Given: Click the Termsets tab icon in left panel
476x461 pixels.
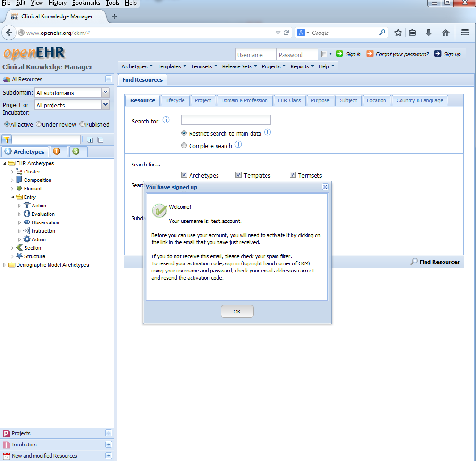Looking at the screenshot, I should [76, 151].
